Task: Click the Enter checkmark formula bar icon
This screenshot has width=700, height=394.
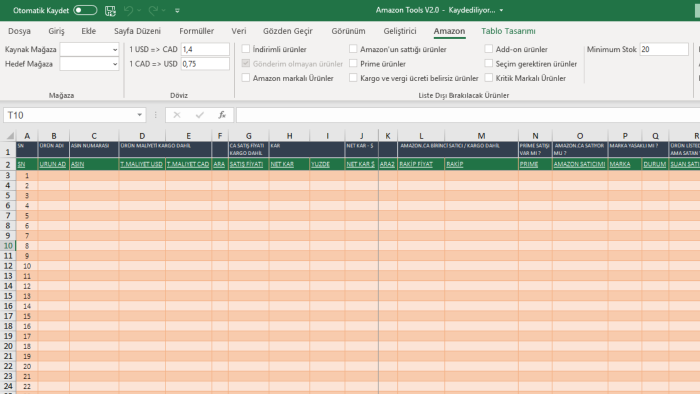Action: click(x=200, y=115)
